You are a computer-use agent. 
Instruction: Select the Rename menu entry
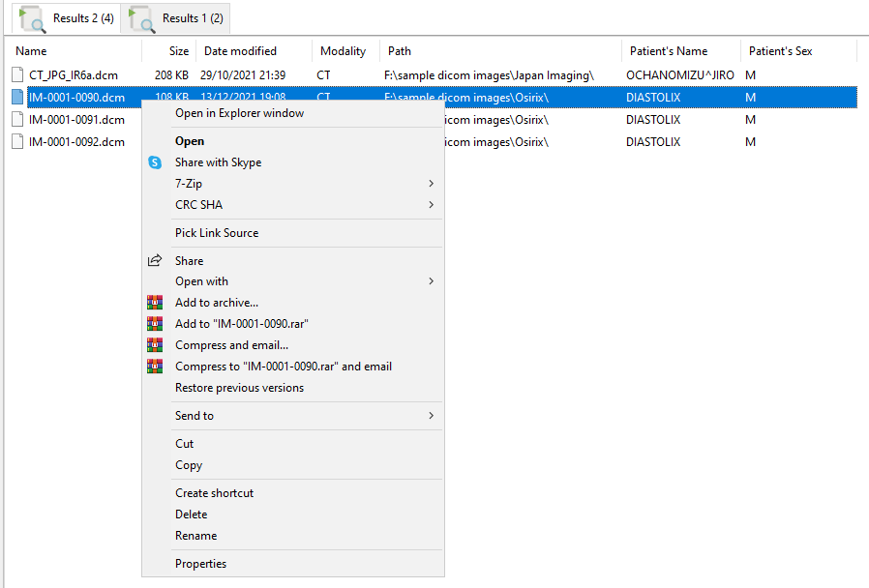[195, 536]
